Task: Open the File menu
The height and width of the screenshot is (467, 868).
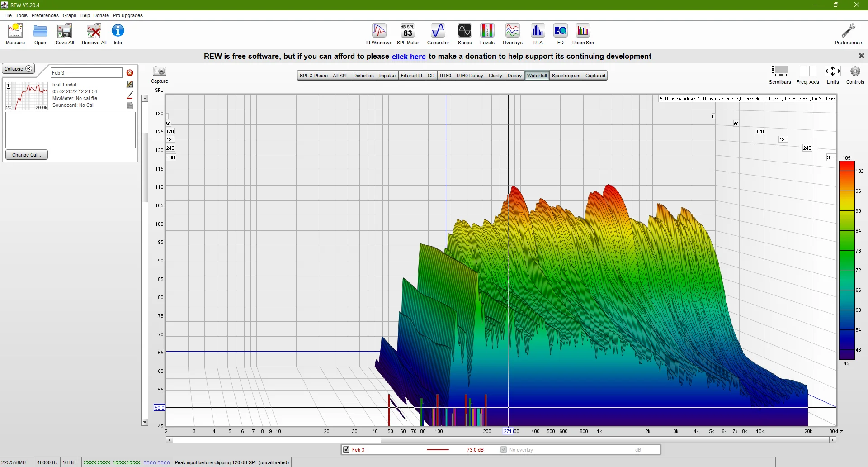Action: (x=8, y=15)
